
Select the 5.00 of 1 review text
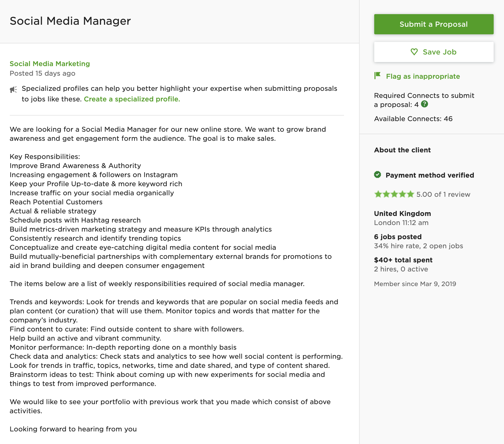click(x=443, y=194)
